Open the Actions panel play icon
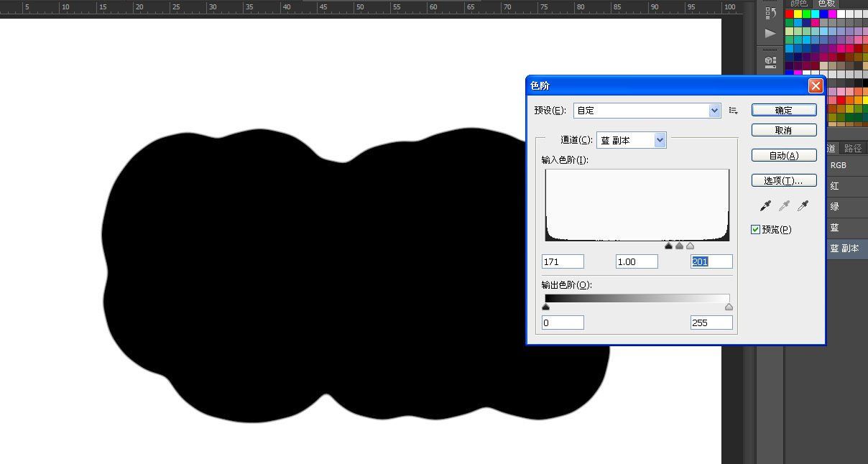 click(x=771, y=33)
